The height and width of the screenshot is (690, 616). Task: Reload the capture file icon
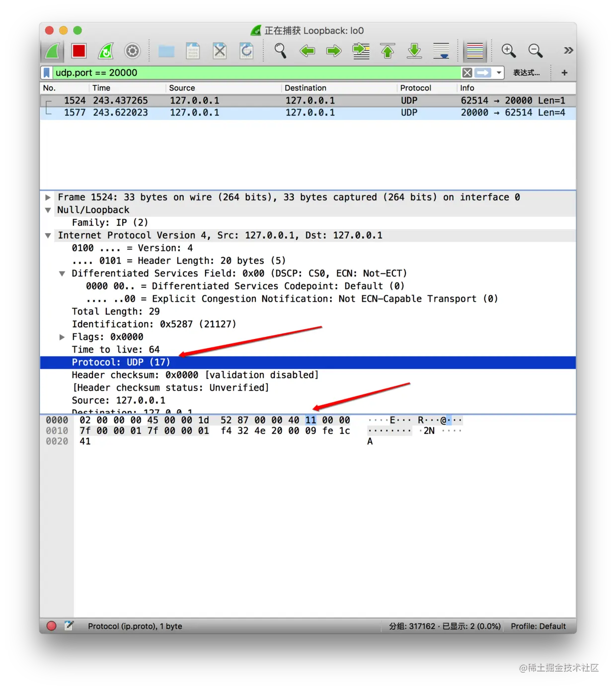(x=246, y=51)
